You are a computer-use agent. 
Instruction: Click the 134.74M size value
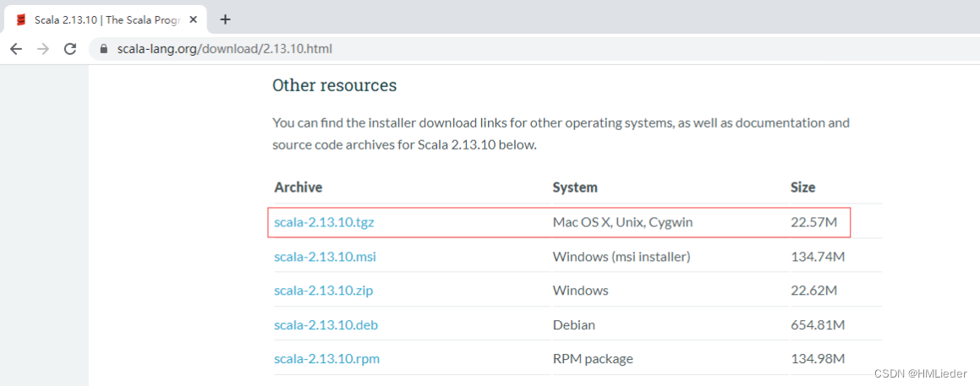818,256
